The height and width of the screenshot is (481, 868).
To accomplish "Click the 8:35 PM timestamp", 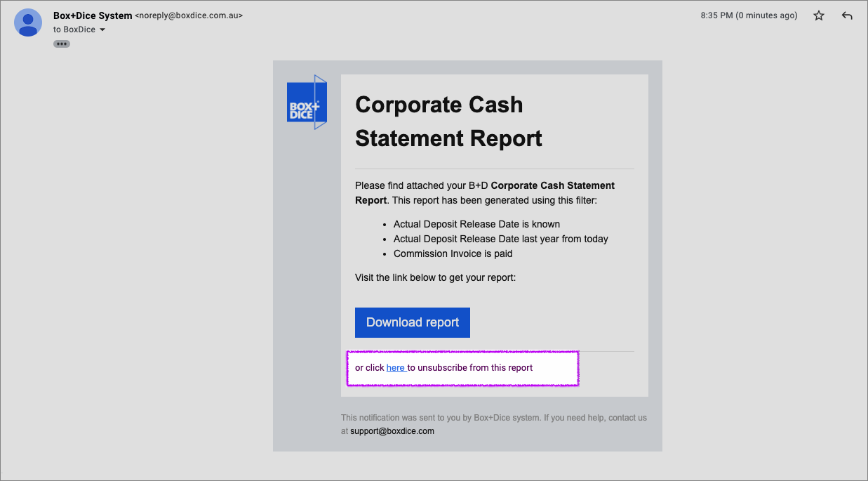I will coord(749,15).
